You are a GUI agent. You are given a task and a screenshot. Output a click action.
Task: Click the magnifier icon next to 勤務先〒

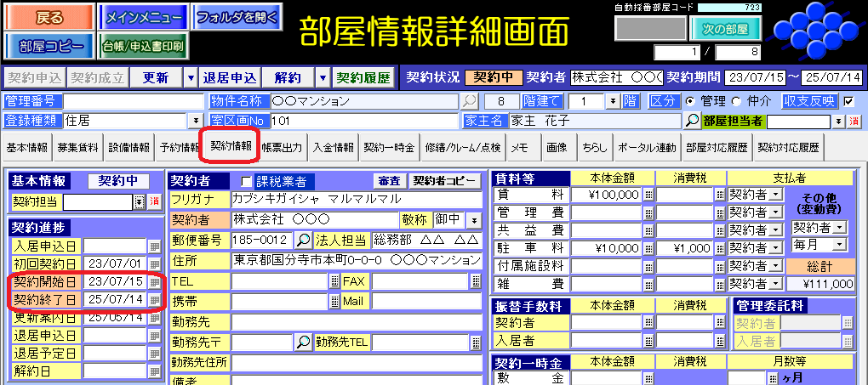303,343
